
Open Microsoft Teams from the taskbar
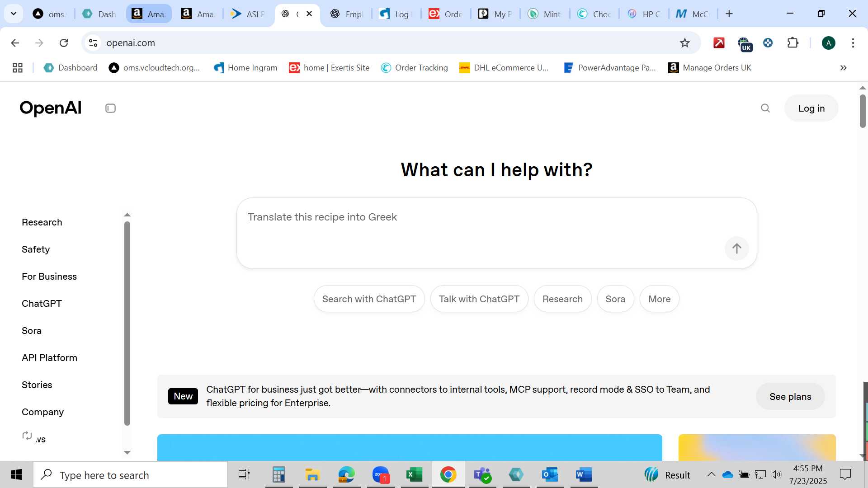(x=482, y=474)
